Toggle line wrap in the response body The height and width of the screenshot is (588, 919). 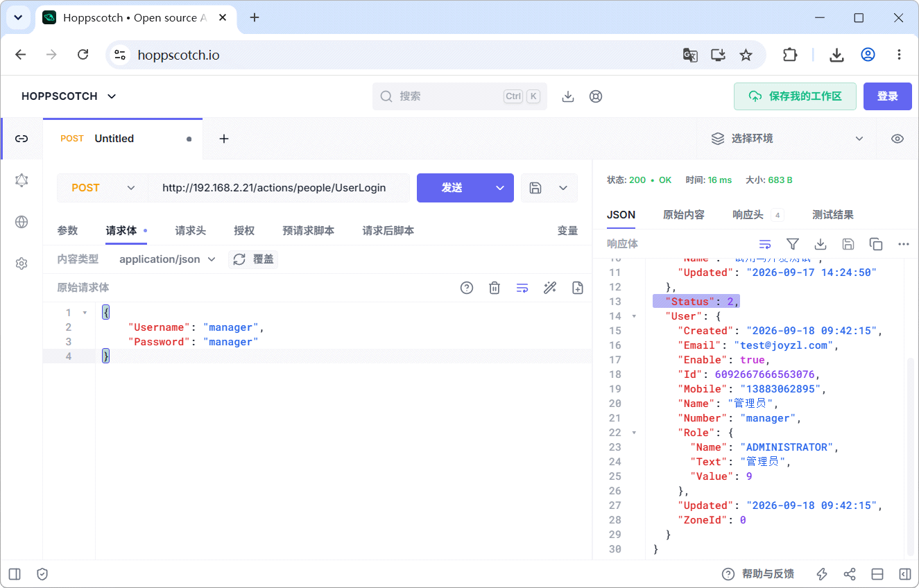pos(765,244)
